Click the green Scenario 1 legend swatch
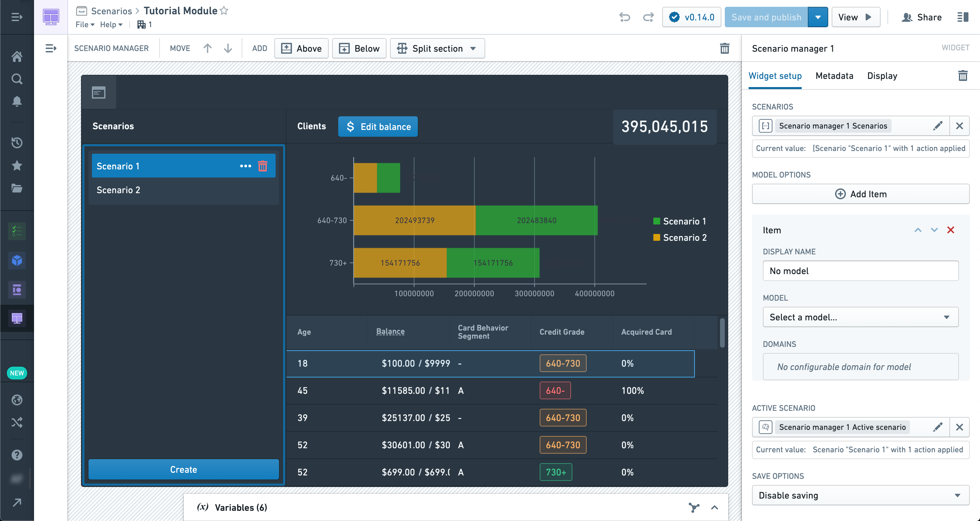The height and width of the screenshot is (521, 980). 656,221
